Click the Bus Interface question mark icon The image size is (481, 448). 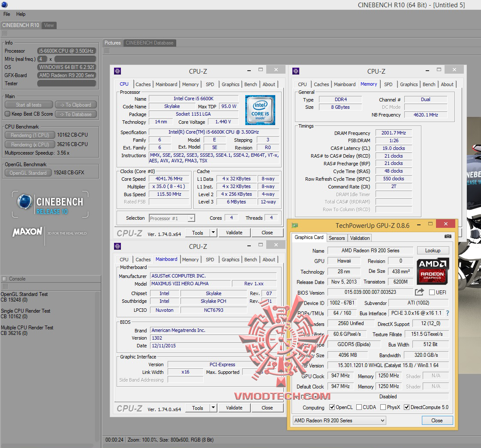click(x=448, y=313)
